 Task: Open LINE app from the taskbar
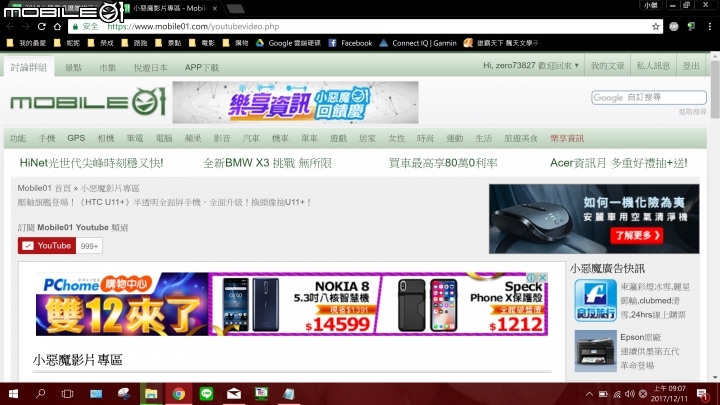[206, 394]
